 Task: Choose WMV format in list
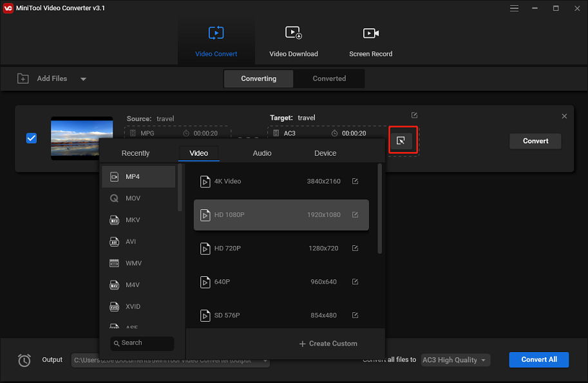coord(138,263)
